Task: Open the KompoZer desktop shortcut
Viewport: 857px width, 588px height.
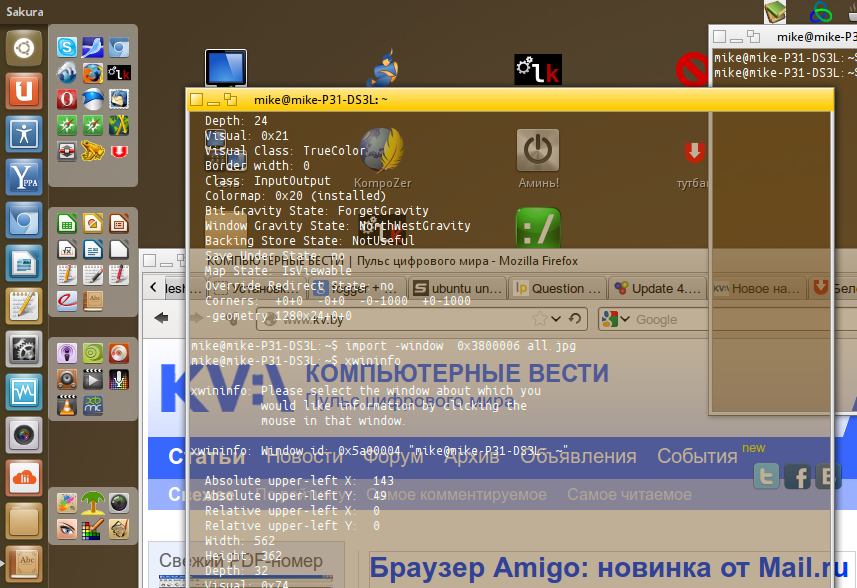Action: coord(383,158)
